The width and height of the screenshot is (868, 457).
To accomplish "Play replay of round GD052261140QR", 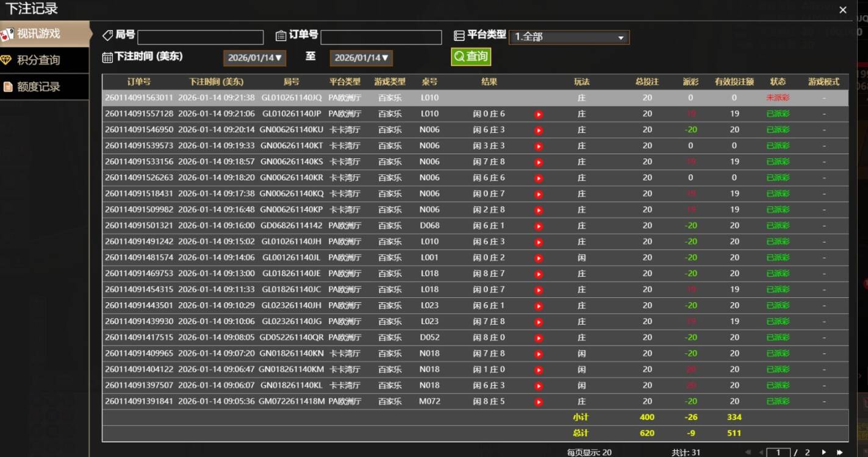I will 539,337.
